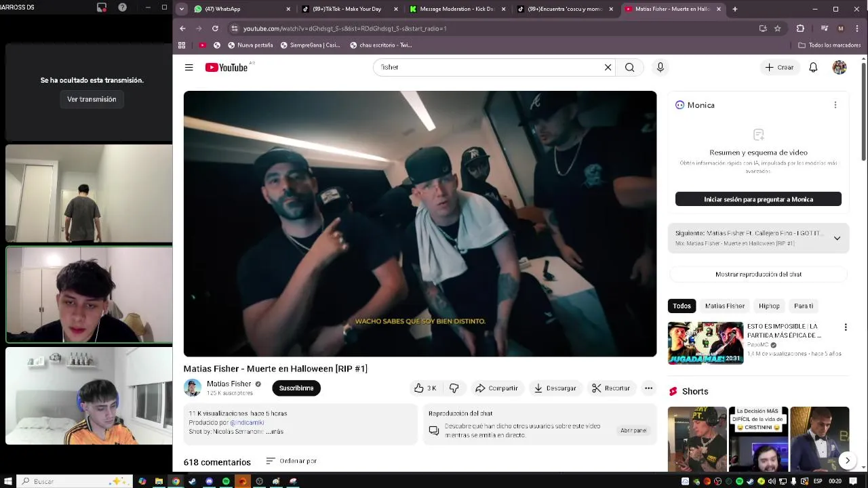The height and width of the screenshot is (488, 868).
Task: Open Monica panel options menu
Action: pos(835,105)
